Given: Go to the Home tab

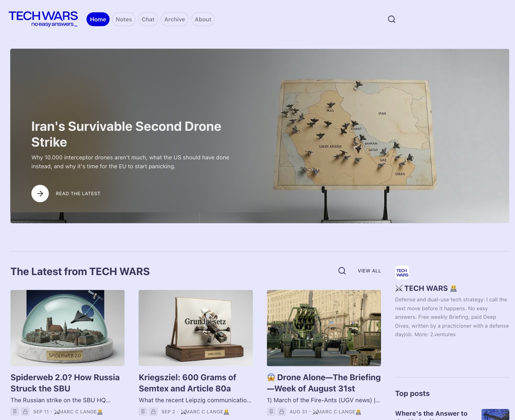Looking at the screenshot, I should pyautogui.click(x=98, y=19).
